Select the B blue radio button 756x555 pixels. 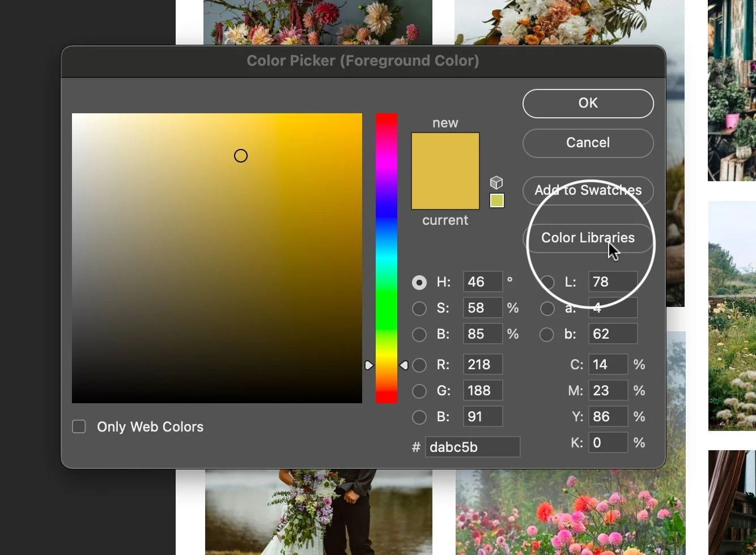click(x=419, y=417)
